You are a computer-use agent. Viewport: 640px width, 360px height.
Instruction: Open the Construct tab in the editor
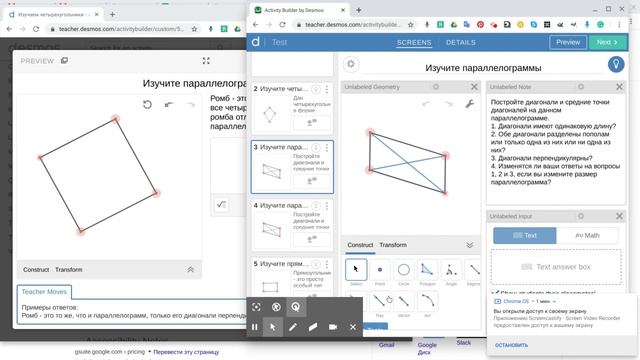pos(360,245)
